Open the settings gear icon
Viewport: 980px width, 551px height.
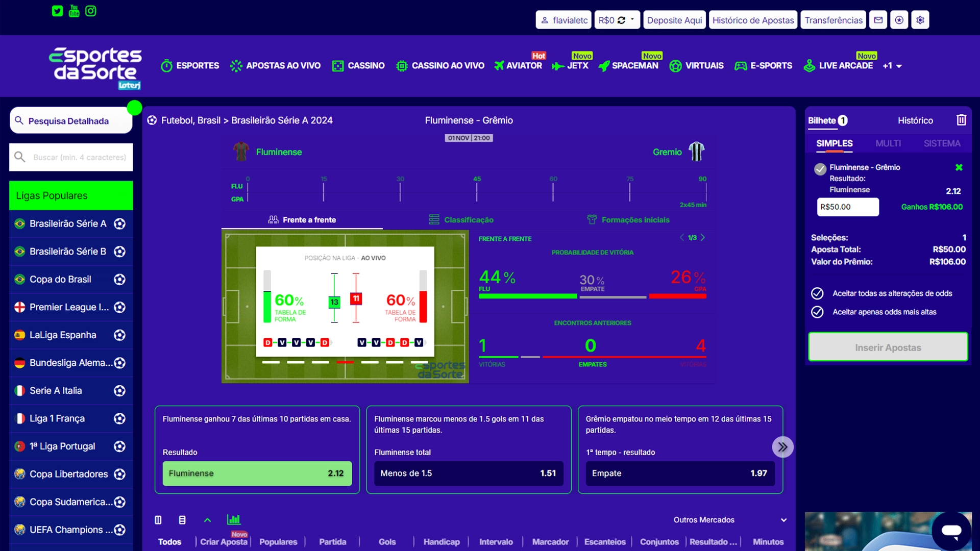(x=920, y=20)
